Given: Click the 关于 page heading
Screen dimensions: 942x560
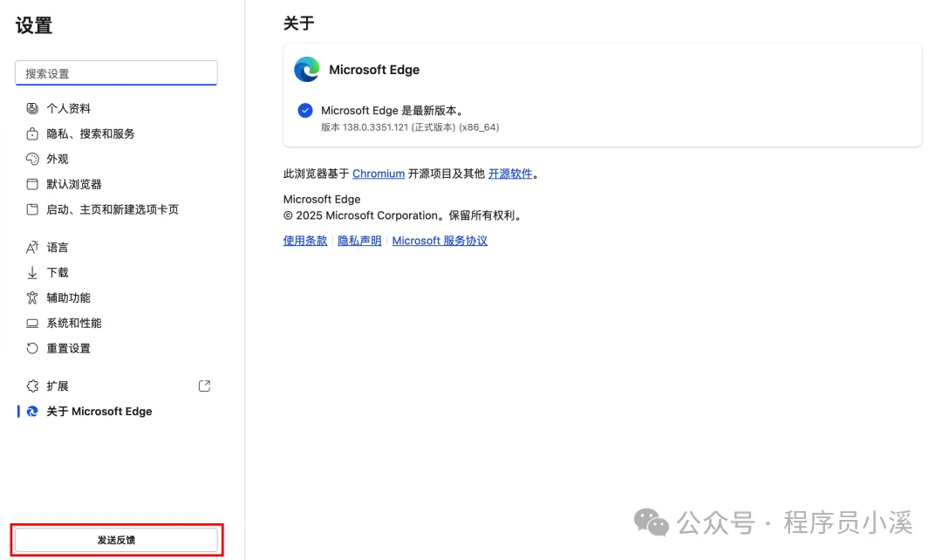Looking at the screenshot, I should pos(298,24).
